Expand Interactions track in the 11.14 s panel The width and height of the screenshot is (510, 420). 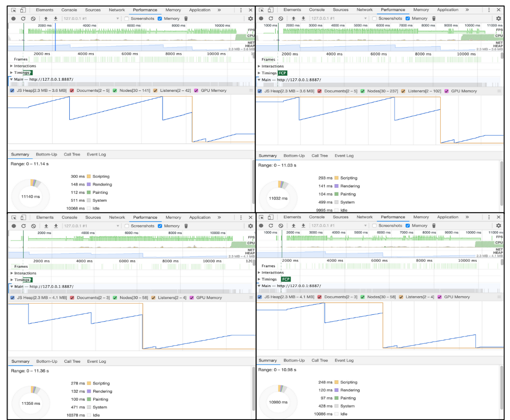[x=12, y=66]
